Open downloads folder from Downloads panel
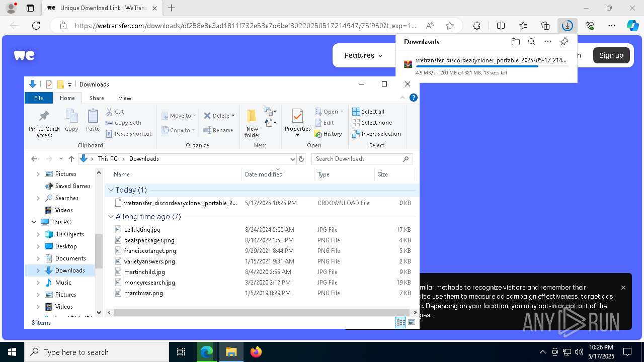Screen dimensions: 644x362 click(x=515, y=42)
